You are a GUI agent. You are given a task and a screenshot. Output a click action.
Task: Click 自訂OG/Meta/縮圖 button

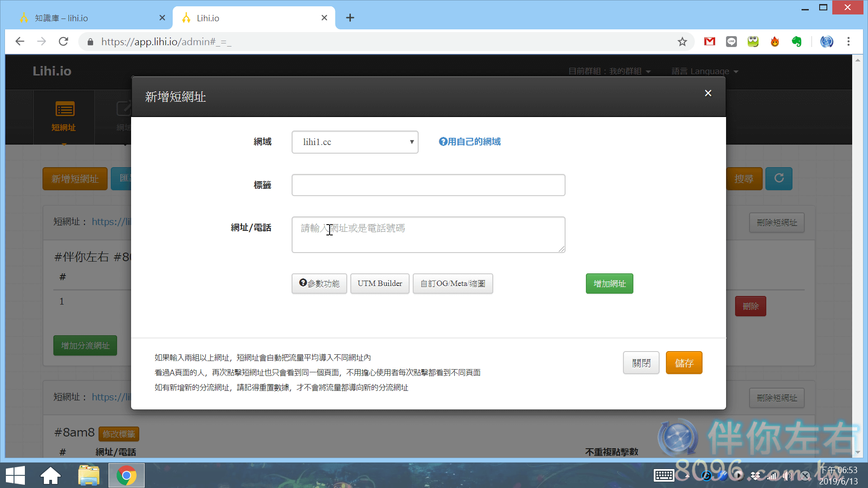[453, 283]
